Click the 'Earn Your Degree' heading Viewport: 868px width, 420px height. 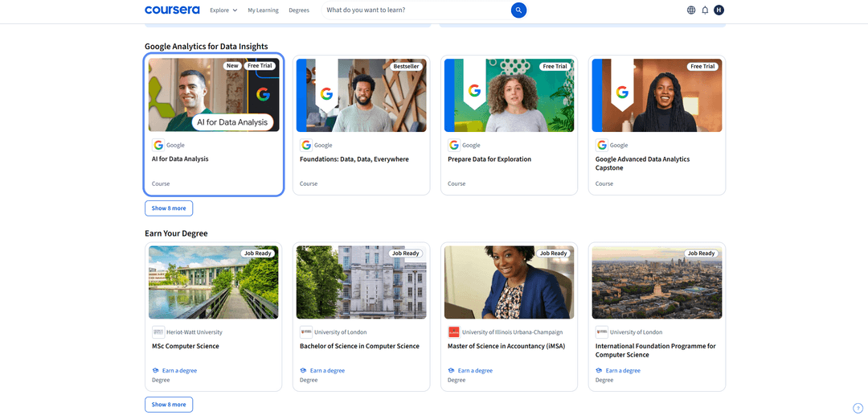pos(176,233)
